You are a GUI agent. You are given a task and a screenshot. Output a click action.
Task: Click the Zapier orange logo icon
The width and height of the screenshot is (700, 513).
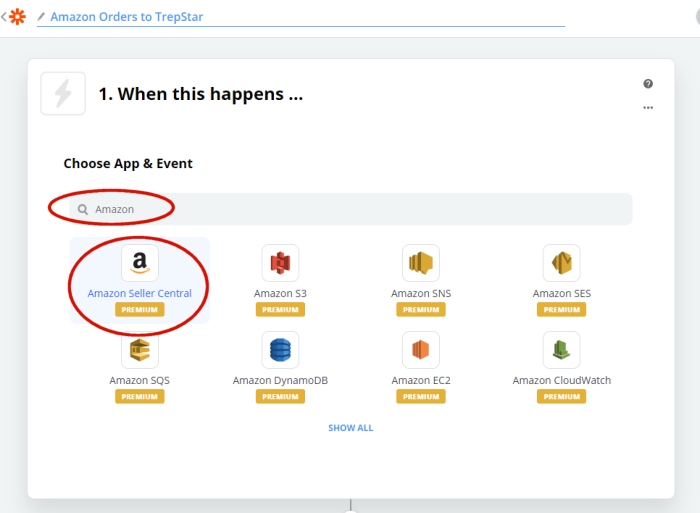coord(17,17)
